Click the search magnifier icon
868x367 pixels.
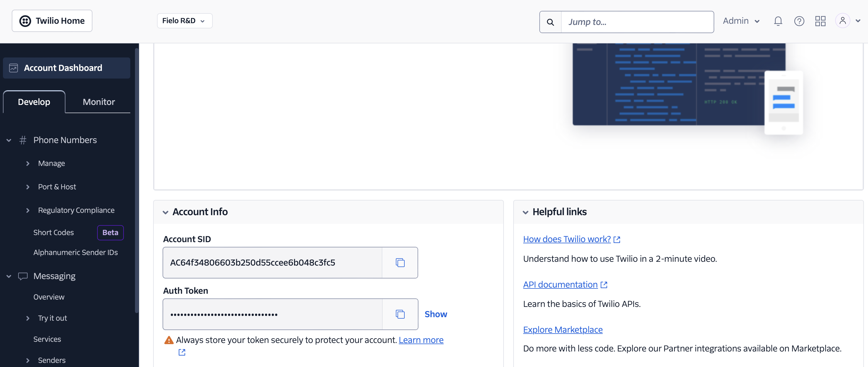[x=550, y=22]
